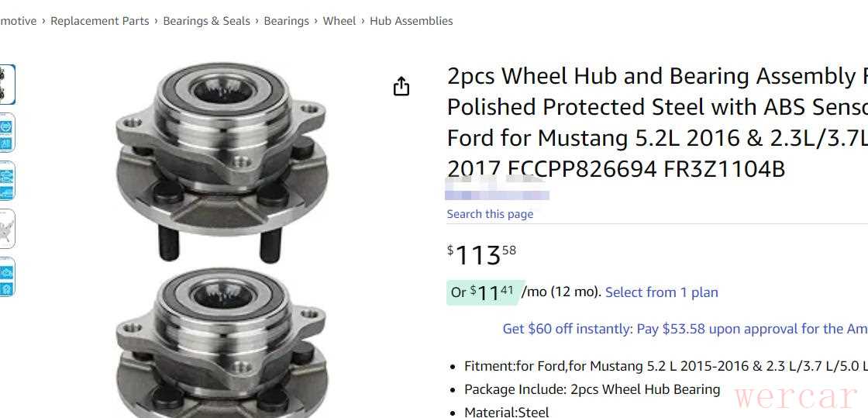Select the third product image thumbnail
Image resolution: width=868 pixels, height=418 pixels.
pyautogui.click(x=7, y=180)
